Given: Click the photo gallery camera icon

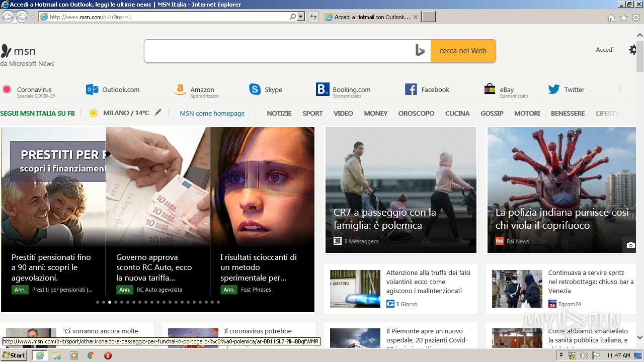Looking at the screenshot, I should click(630, 245).
